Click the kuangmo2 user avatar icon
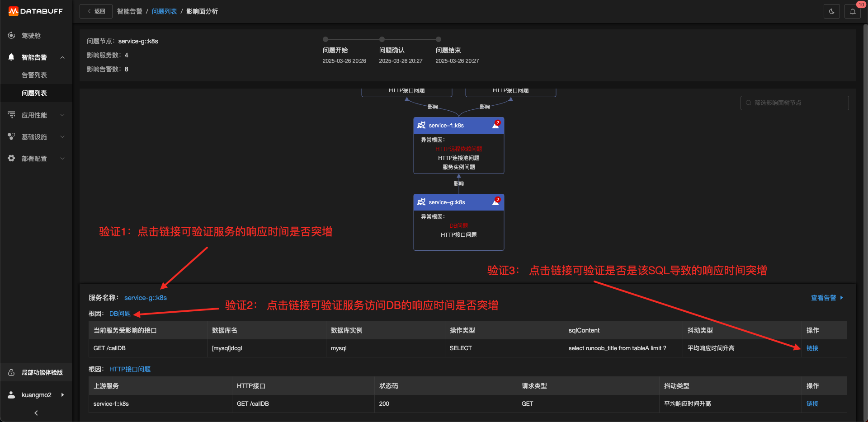This screenshot has width=868, height=422. 11,394
